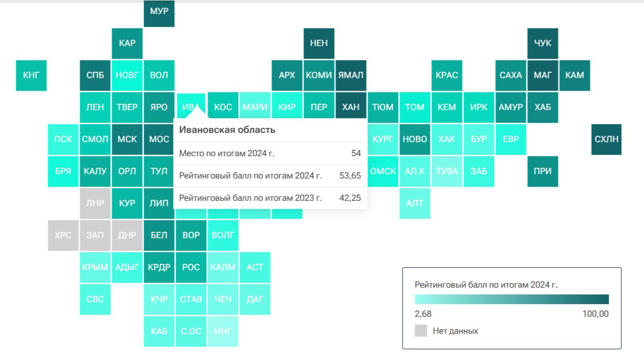Click the ИНГ Ingushetia tile

pos(223,331)
